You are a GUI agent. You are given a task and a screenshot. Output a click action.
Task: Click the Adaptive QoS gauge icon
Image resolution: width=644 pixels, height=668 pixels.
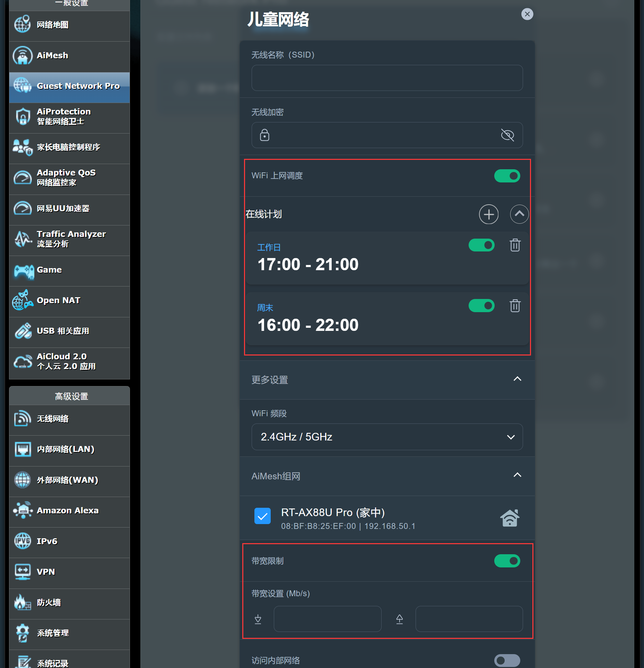(x=23, y=178)
